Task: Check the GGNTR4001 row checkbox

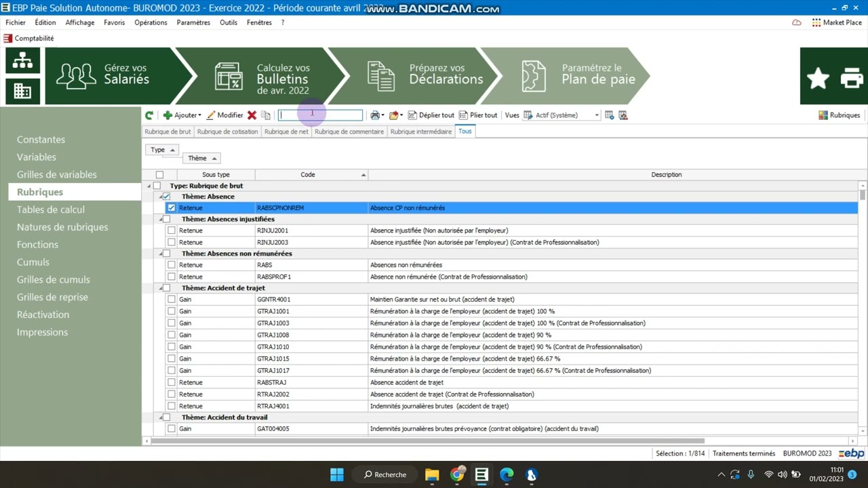Action: [171, 299]
